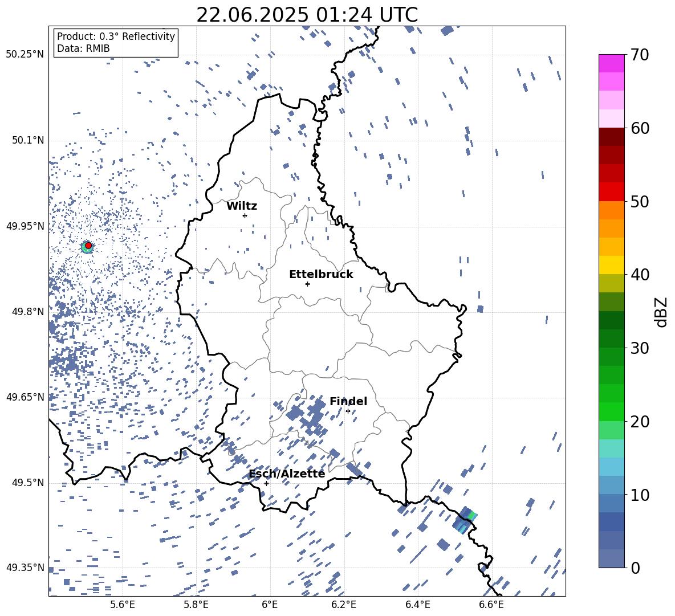This screenshot has width=675, height=616.
Task: Click the 10 tick on the colorbar
Action: click(639, 495)
